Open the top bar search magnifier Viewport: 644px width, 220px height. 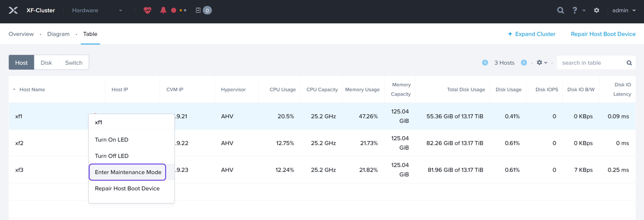[x=560, y=10]
